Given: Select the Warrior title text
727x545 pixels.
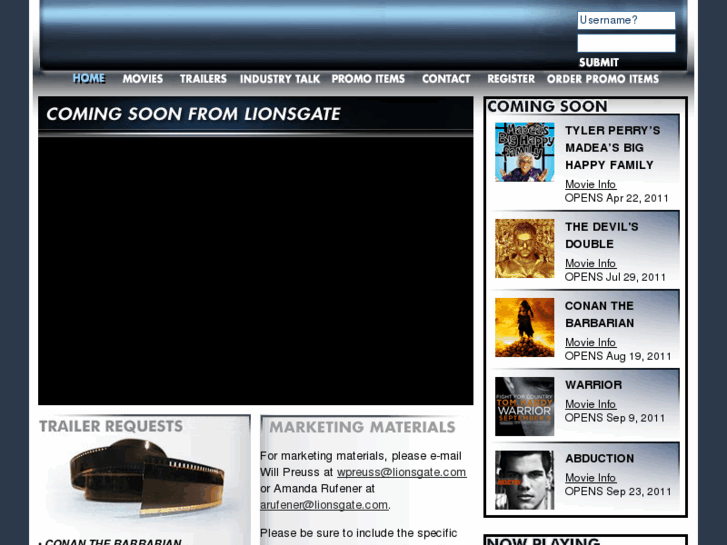Looking at the screenshot, I should point(593,385).
